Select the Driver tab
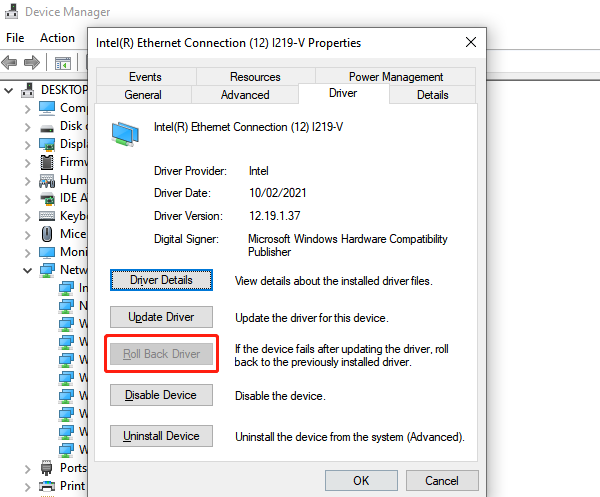This screenshot has height=497, width=600. coord(343,93)
